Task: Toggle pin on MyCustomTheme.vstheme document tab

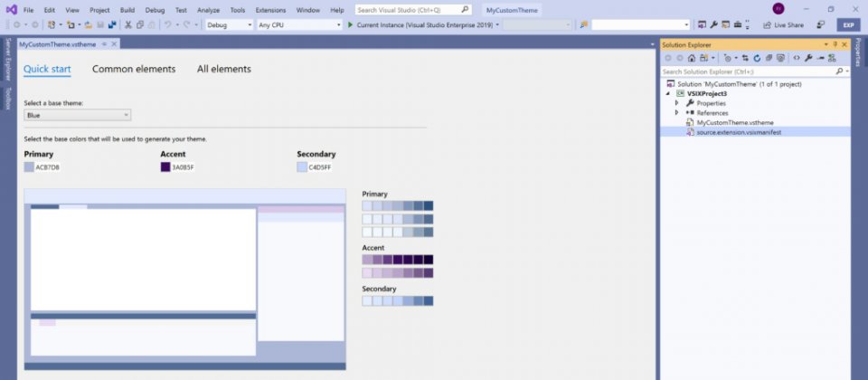Action: [104, 44]
